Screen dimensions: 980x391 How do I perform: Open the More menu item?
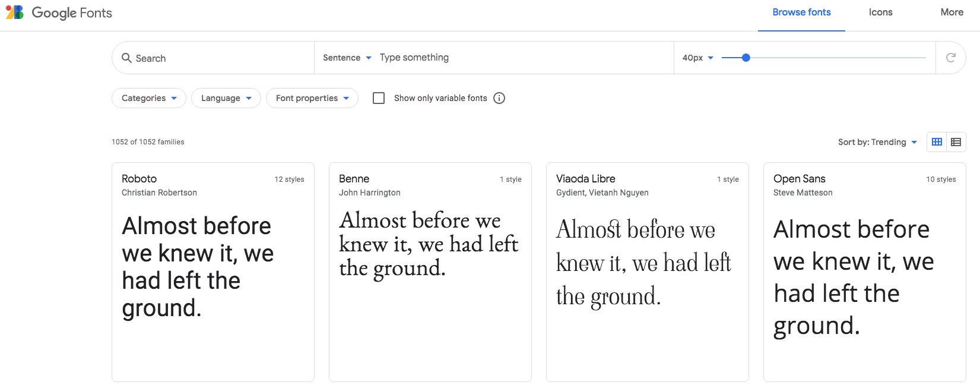952,12
